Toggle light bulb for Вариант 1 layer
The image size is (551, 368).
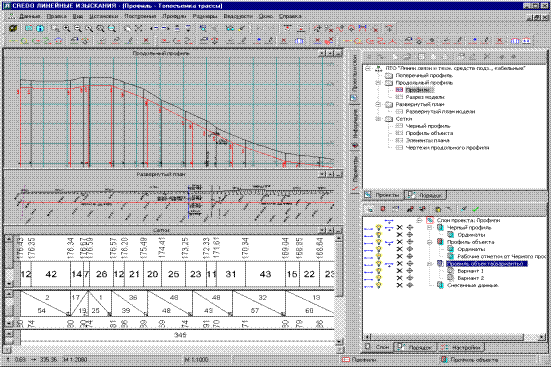point(378,271)
